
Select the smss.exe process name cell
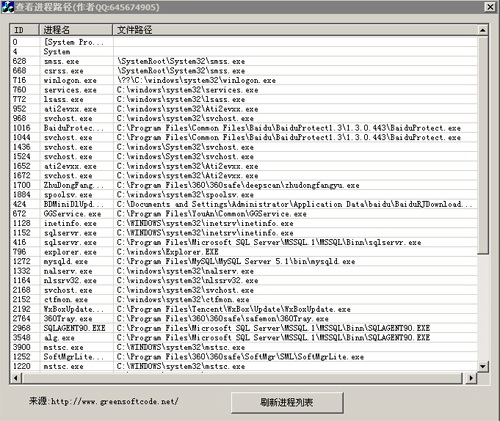point(62,61)
